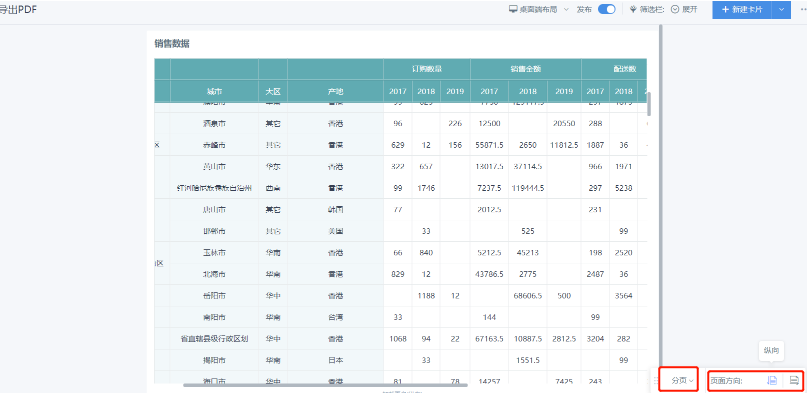Click the 订购数量 column group header
The width and height of the screenshot is (807, 393).
click(427, 69)
